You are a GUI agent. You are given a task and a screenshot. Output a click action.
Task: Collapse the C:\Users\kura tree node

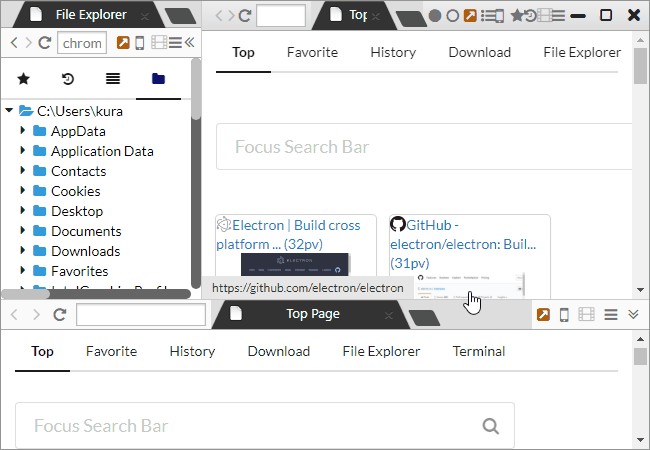pyautogui.click(x=9, y=110)
